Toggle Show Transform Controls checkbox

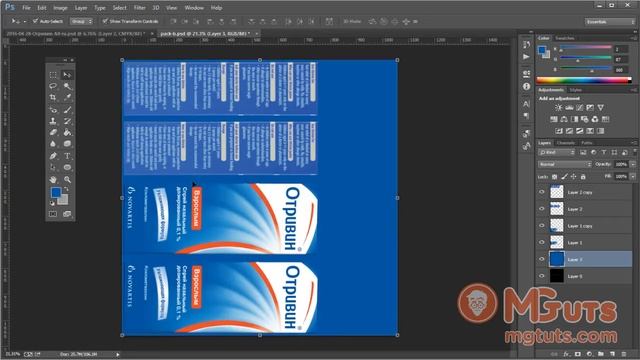(105, 21)
